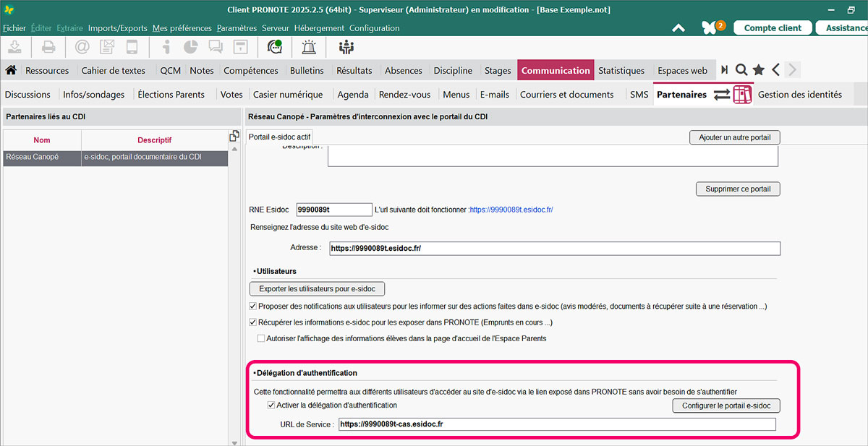Click the phone SMS toolbar icon
The image size is (868, 446).
[132, 47]
